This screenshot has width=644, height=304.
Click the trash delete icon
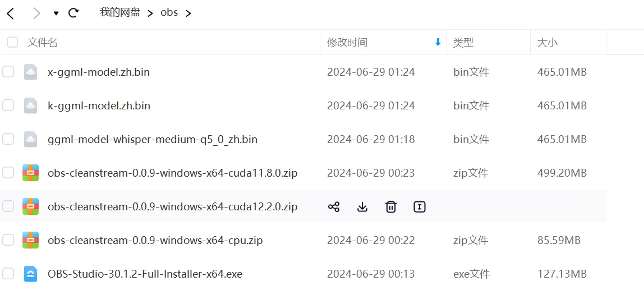pyautogui.click(x=391, y=207)
